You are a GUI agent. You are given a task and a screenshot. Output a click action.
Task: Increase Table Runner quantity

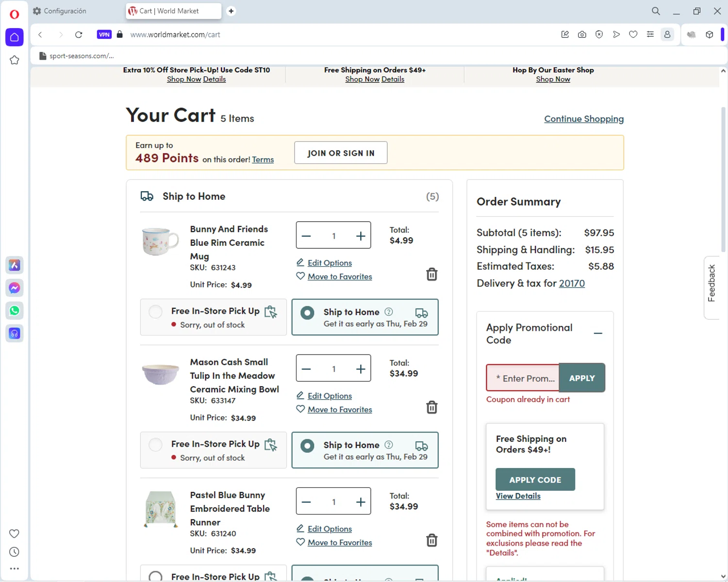(361, 501)
